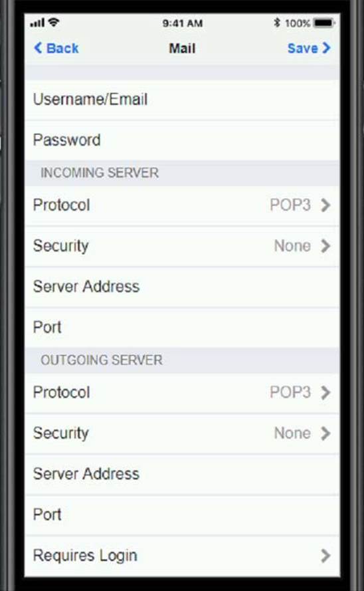Image resolution: width=364 pixels, height=591 pixels.
Task: Open outgoing server Protocol chevron
Action: [325, 393]
